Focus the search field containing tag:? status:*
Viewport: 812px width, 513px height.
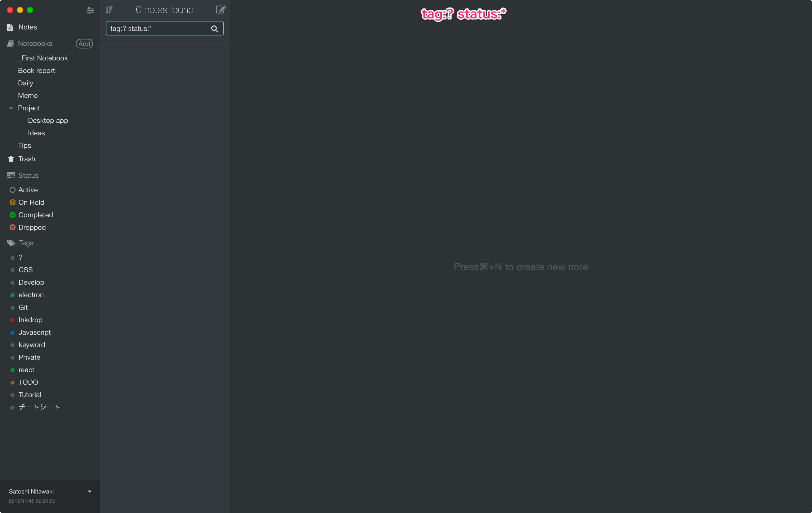[165, 29]
